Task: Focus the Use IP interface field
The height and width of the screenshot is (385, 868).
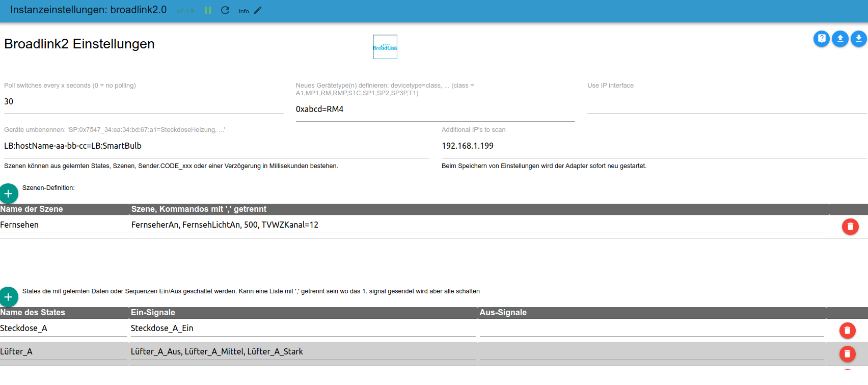Action: coord(727,102)
